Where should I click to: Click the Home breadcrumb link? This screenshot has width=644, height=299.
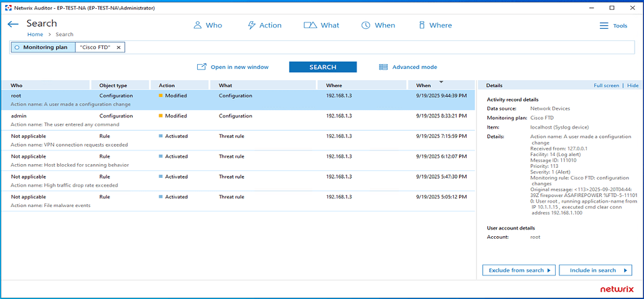(x=35, y=34)
